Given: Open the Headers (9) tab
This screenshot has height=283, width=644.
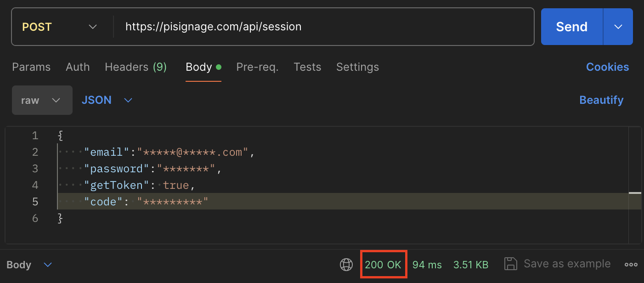Looking at the screenshot, I should [136, 67].
